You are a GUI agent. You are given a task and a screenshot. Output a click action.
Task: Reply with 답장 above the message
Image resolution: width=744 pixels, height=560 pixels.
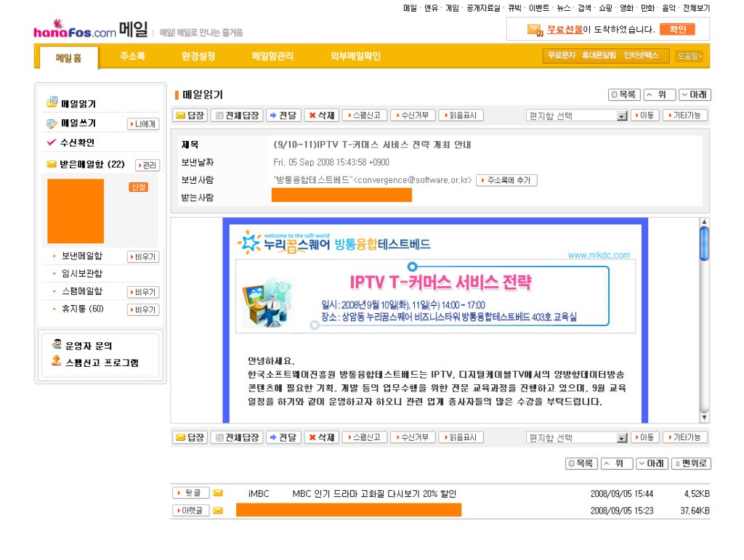tap(190, 115)
